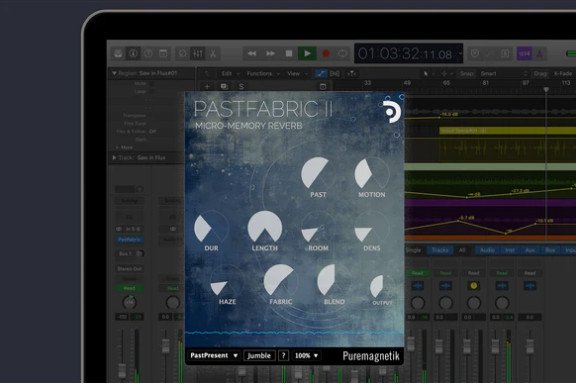The width and height of the screenshot is (576, 384).
Task: Toggle the Inst filter in mixer
Action: click(510, 250)
